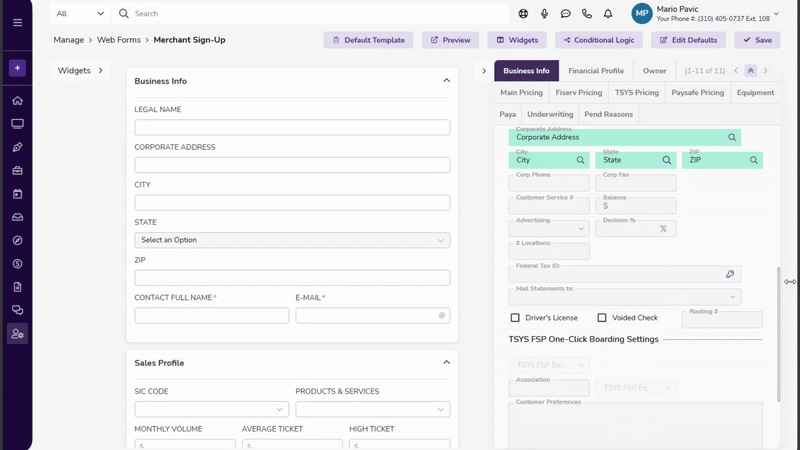Check the Driver's License checkbox

pos(515,318)
